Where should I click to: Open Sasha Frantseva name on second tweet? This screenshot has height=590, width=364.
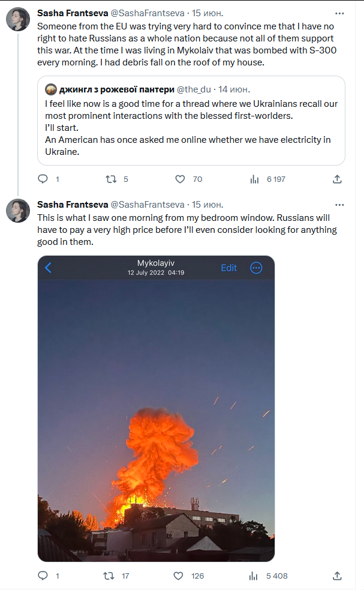[73, 205]
